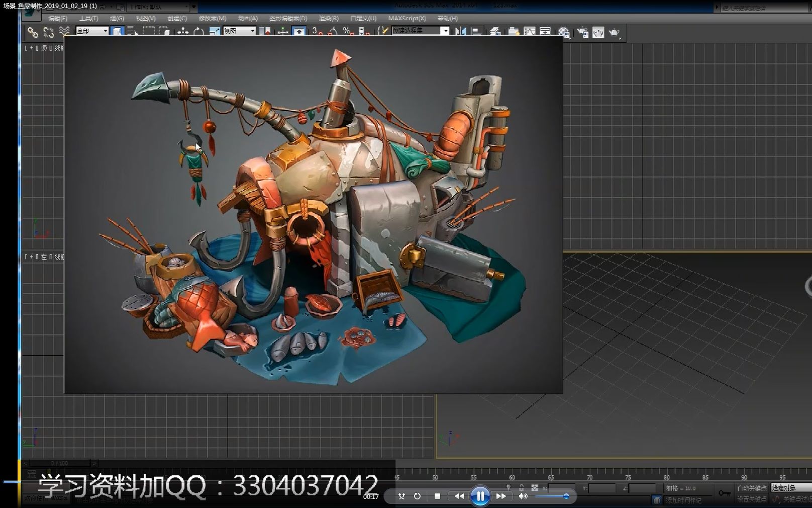This screenshot has height=508, width=812.
Task: Open the 帮助(H) menu
Action: coord(447,18)
